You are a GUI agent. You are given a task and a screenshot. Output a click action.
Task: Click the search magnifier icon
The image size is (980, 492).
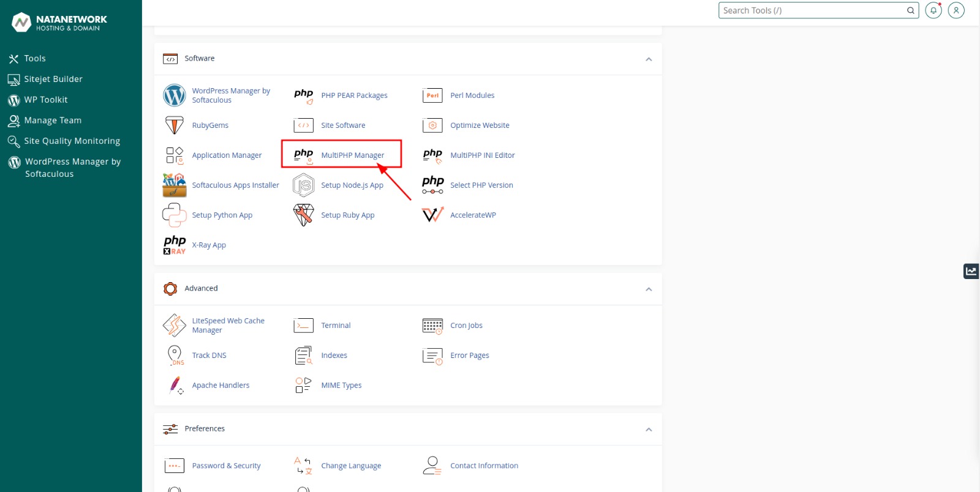coord(911,10)
